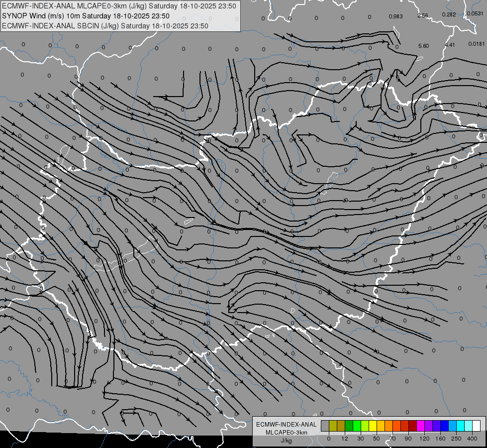Pick the white legend swatch
The height and width of the screenshot is (448, 487).
[x=477, y=426]
